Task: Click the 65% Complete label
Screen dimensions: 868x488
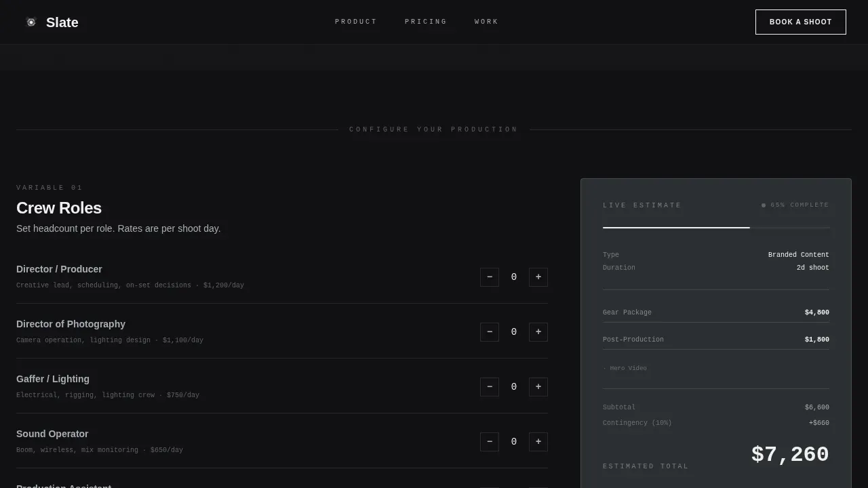Action: (x=800, y=205)
